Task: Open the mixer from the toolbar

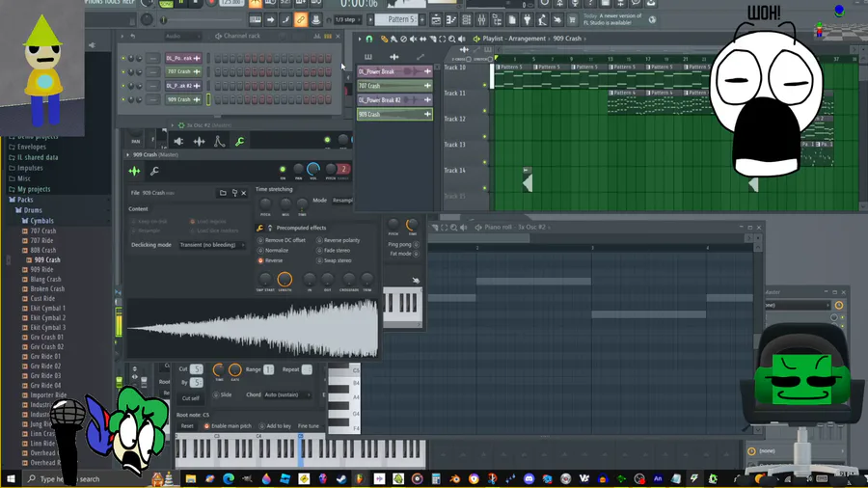Action: tap(481, 20)
